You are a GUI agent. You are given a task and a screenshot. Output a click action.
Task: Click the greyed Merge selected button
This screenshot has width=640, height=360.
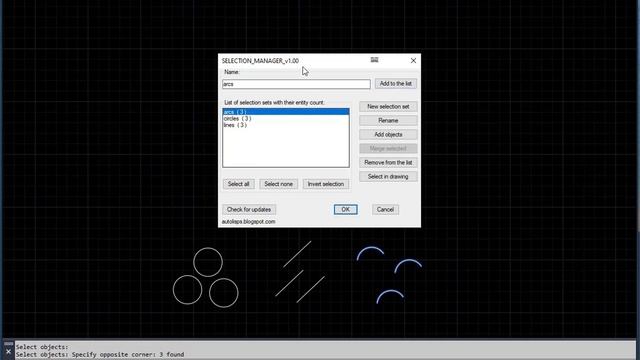[x=388, y=149]
